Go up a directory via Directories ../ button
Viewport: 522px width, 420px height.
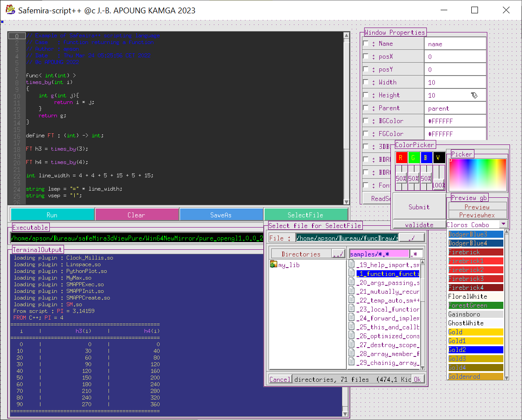[x=338, y=254]
